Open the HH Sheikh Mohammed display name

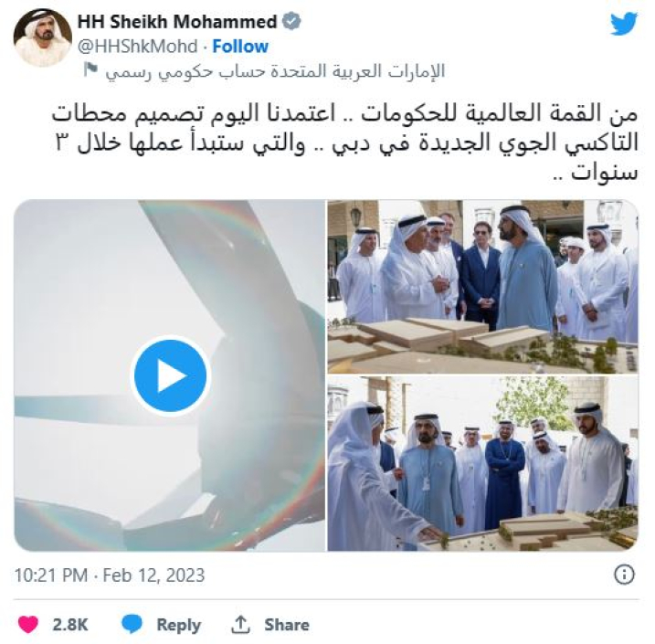pyautogui.click(x=177, y=22)
